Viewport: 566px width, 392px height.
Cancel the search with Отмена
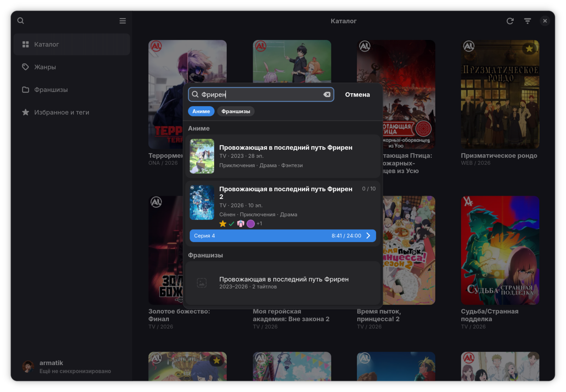(357, 95)
